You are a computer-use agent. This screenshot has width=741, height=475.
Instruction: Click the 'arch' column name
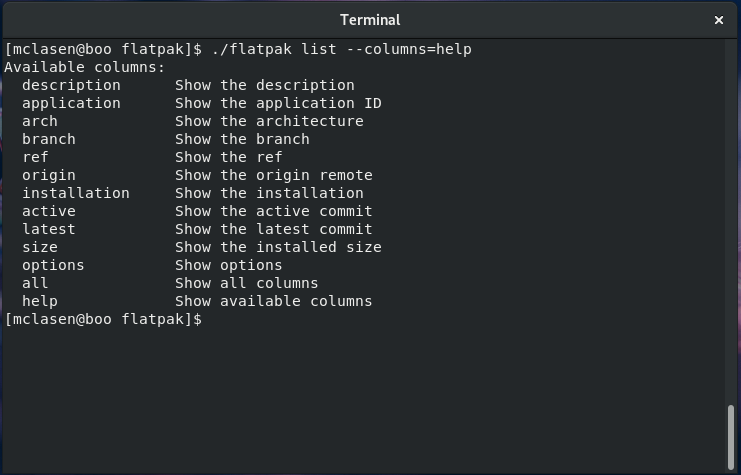(x=40, y=121)
